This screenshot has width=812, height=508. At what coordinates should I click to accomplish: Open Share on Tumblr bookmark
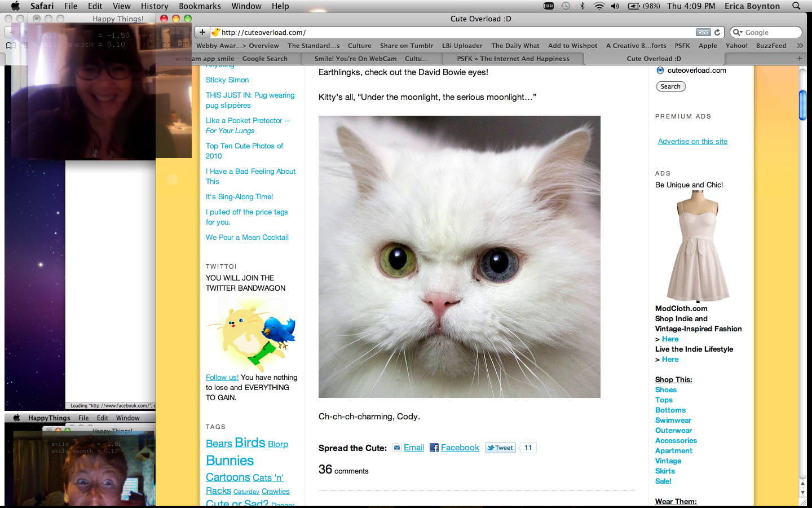407,46
